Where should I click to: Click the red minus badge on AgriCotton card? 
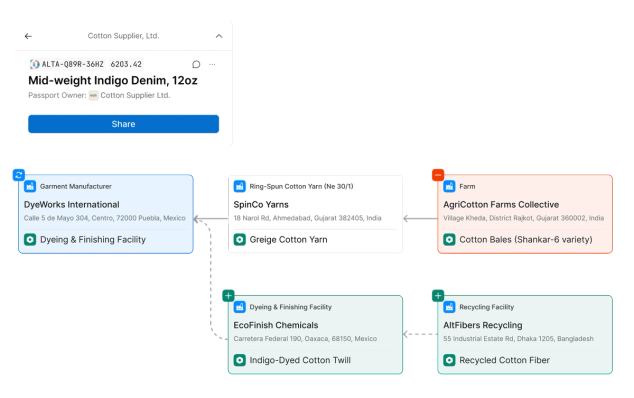pyautogui.click(x=438, y=175)
